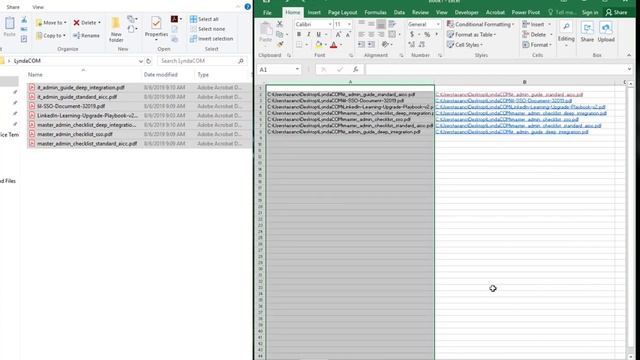
Task: Click Underline in Excel Font group
Action: point(318,34)
